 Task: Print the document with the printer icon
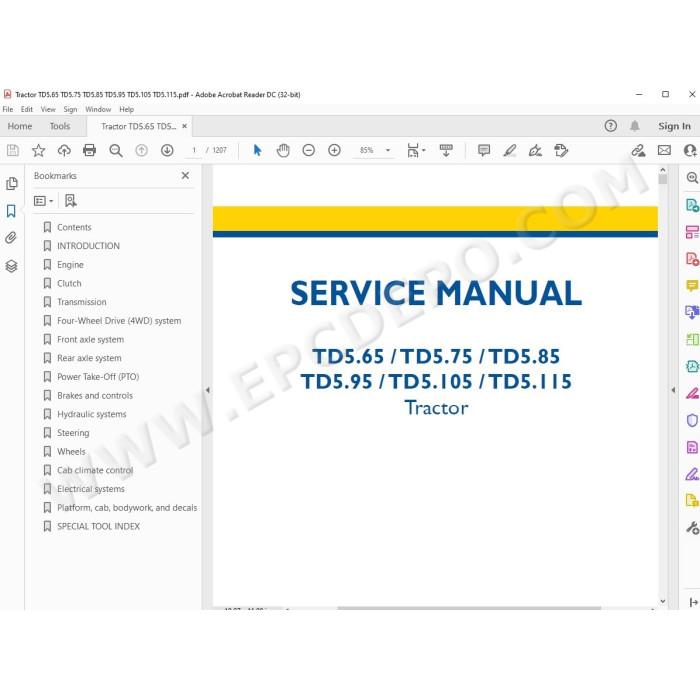pyautogui.click(x=90, y=150)
